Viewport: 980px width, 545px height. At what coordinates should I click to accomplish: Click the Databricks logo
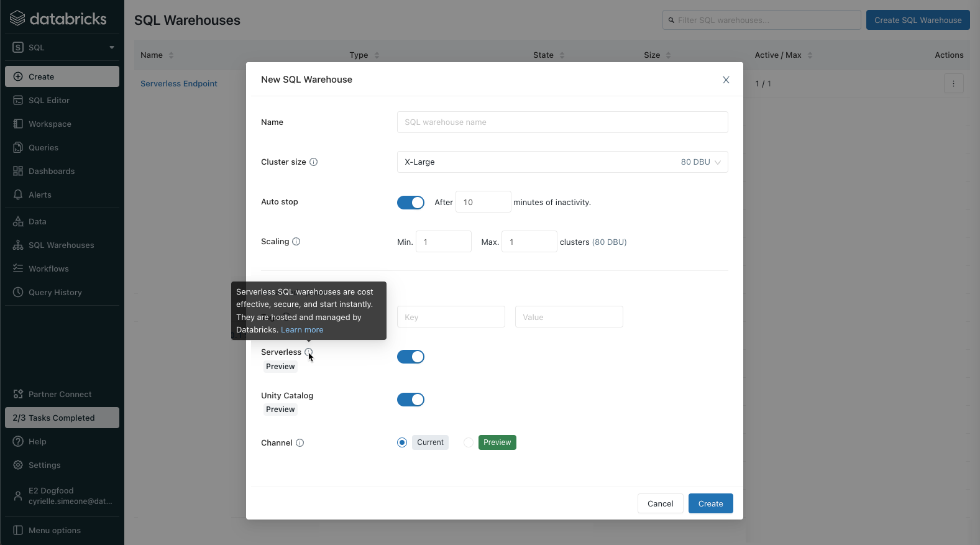pyautogui.click(x=58, y=19)
